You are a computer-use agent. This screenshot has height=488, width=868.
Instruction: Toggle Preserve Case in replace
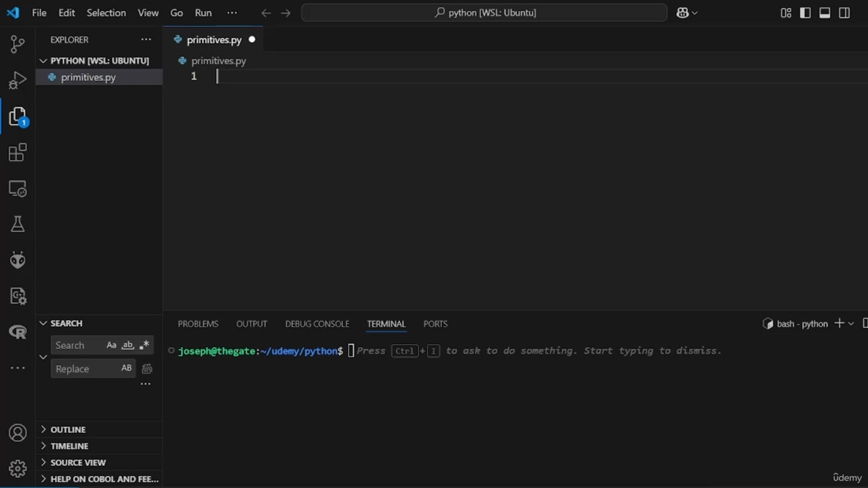126,368
